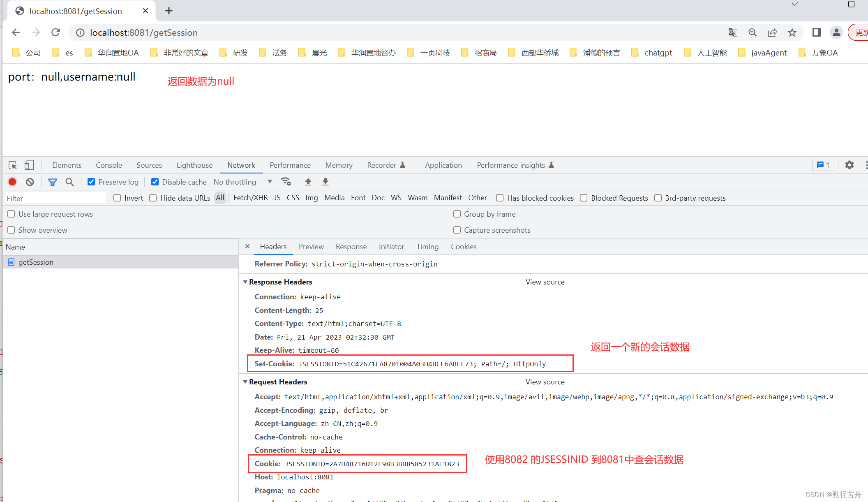This screenshot has height=502, width=868.
Task: Click the zoom magnifier icon in address bar
Action: pos(753,32)
